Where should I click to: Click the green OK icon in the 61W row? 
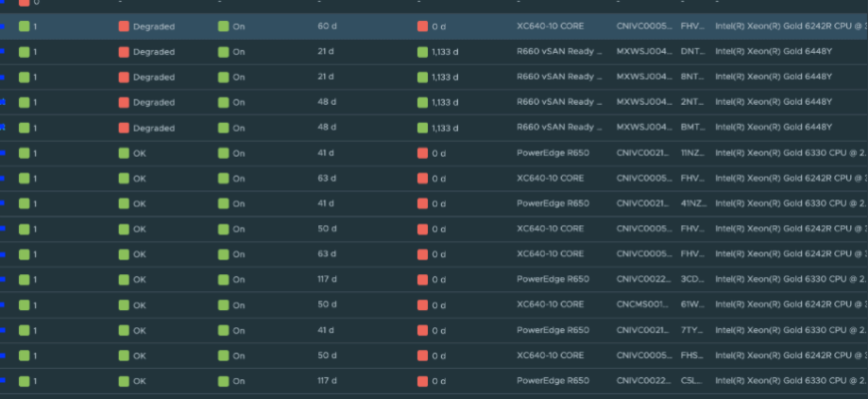pyautogui.click(x=124, y=304)
